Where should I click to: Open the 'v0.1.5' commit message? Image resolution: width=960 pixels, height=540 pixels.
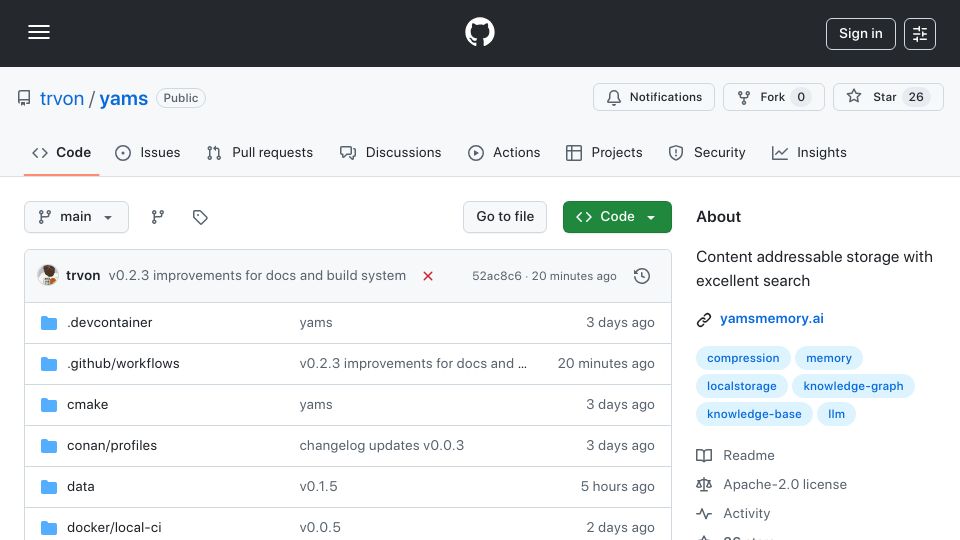pos(318,487)
